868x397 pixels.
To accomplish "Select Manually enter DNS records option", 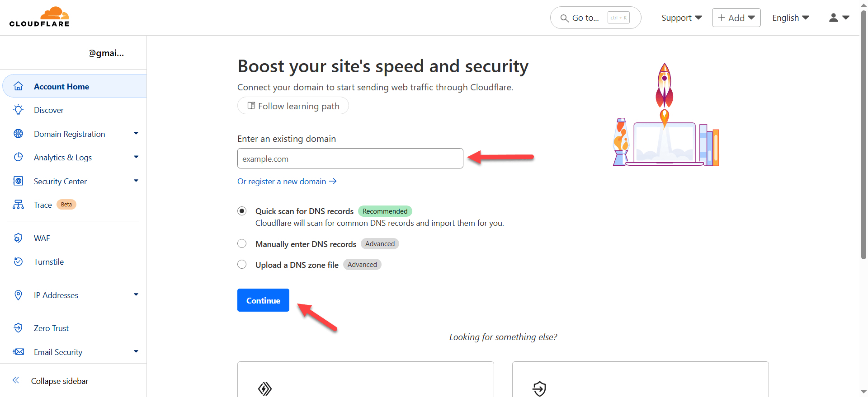I will [x=242, y=243].
